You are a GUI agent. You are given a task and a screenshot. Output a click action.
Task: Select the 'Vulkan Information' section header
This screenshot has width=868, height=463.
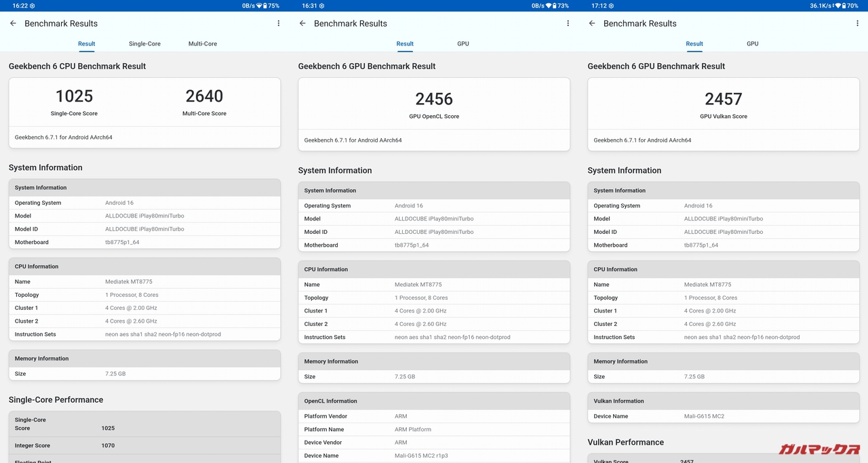(724, 401)
